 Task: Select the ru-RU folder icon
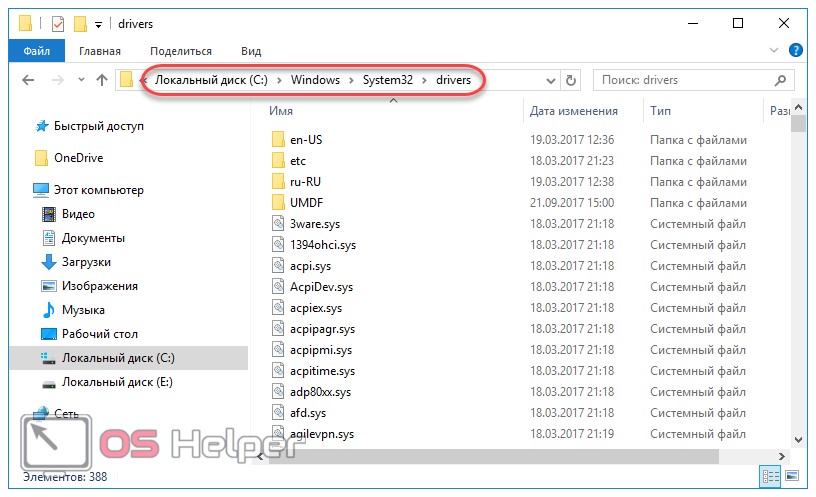278,182
